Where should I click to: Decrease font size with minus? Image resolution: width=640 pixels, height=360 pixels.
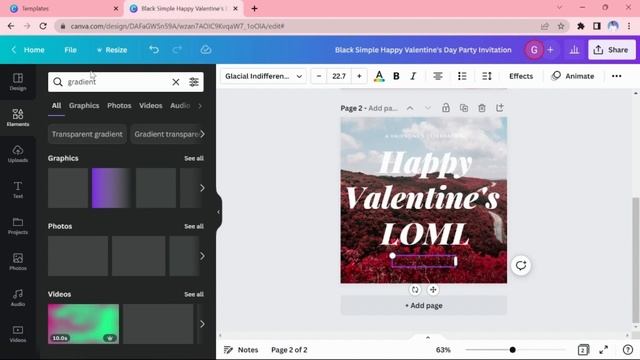click(319, 76)
